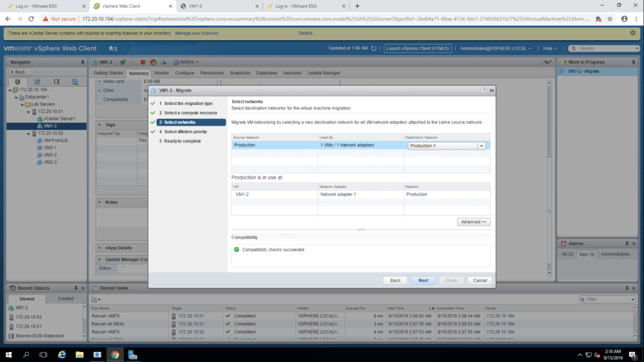
Task: Pin the Navigator panel with the pin icon
Action: click(x=82, y=62)
